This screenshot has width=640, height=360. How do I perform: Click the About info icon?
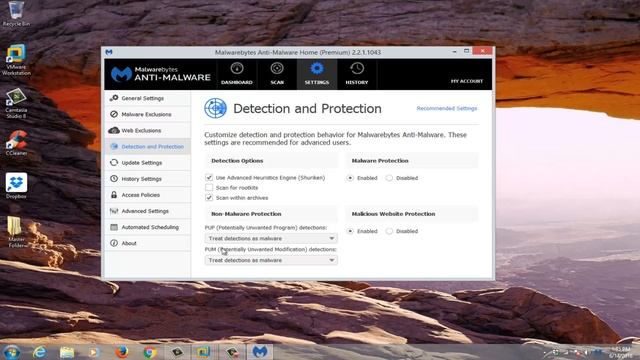[x=114, y=243]
